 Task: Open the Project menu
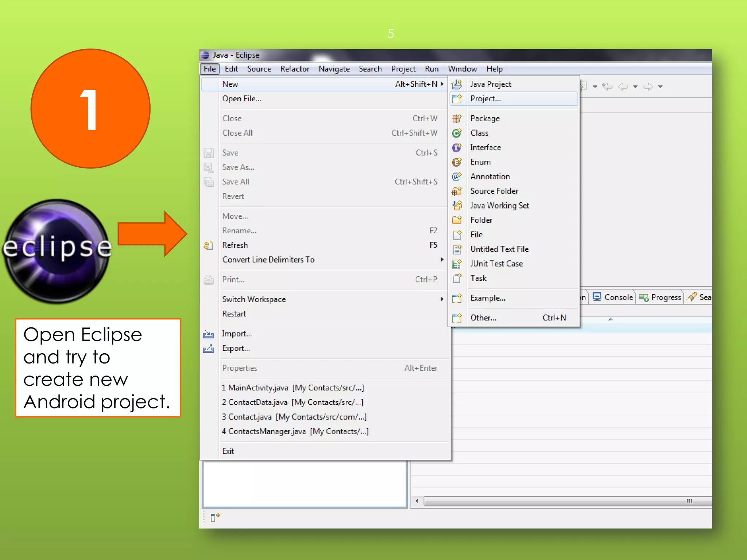(403, 69)
